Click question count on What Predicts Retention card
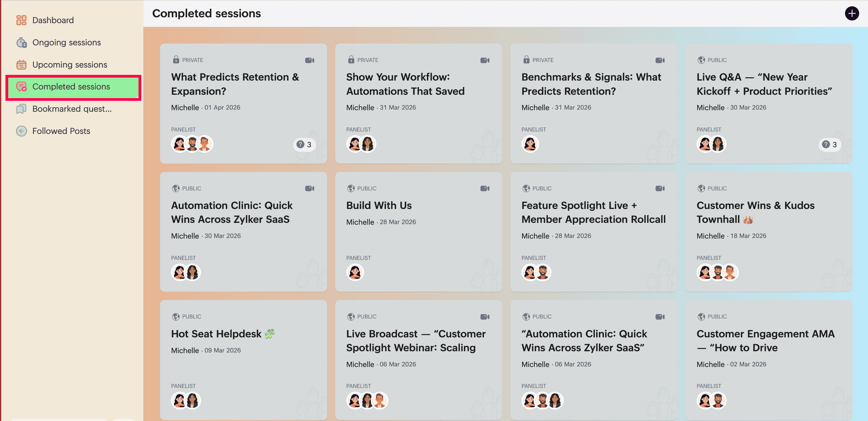This screenshot has width=868, height=421. click(x=304, y=145)
